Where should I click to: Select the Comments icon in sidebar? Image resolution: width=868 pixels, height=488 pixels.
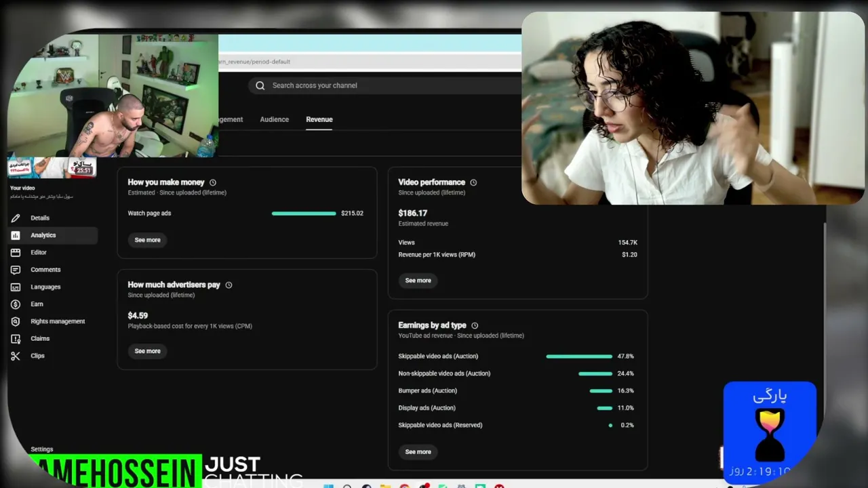pyautogui.click(x=16, y=270)
